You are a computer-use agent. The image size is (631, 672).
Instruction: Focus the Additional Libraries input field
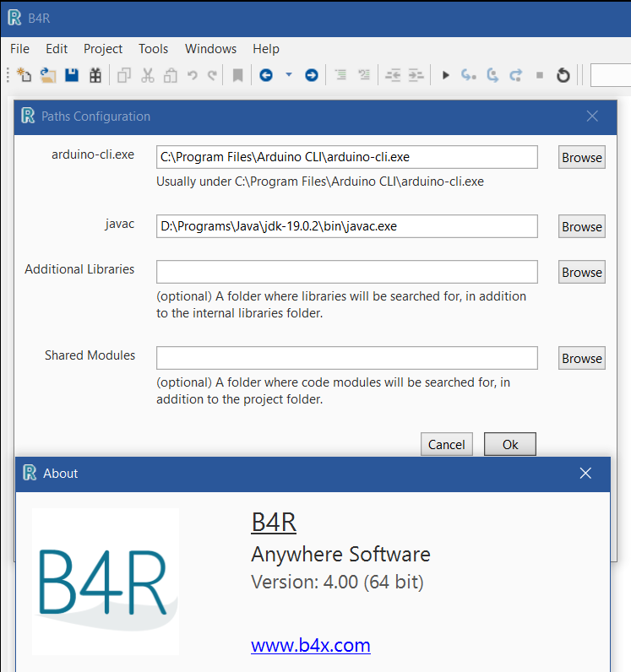[346, 272]
